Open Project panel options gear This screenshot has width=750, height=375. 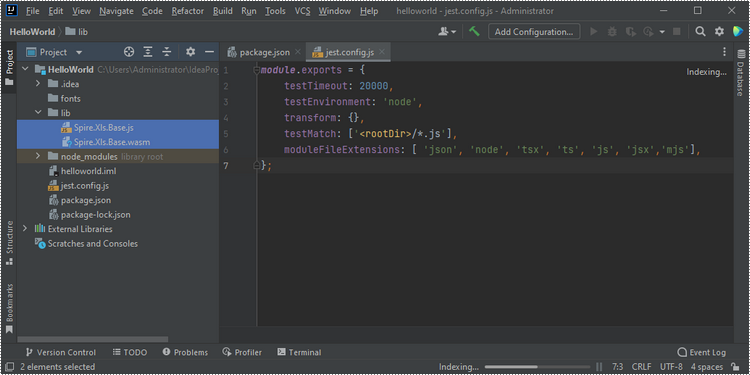click(190, 52)
